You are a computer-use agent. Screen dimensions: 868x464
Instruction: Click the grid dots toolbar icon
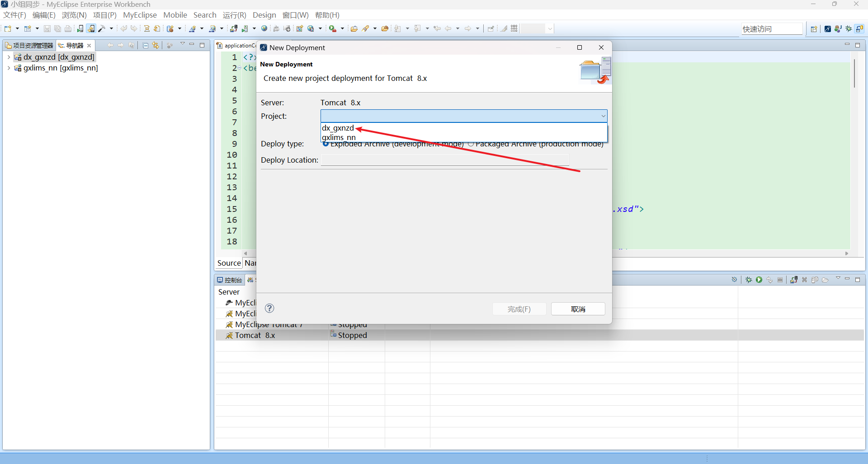(x=514, y=28)
